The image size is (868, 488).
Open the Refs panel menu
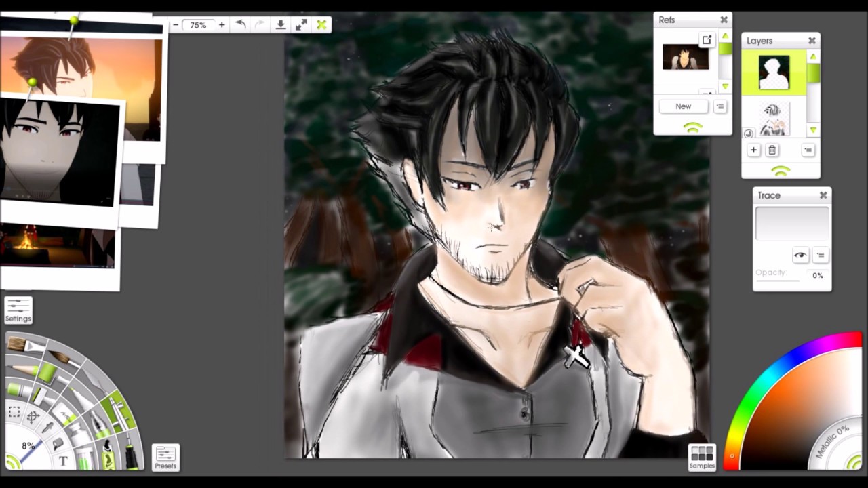point(720,106)
